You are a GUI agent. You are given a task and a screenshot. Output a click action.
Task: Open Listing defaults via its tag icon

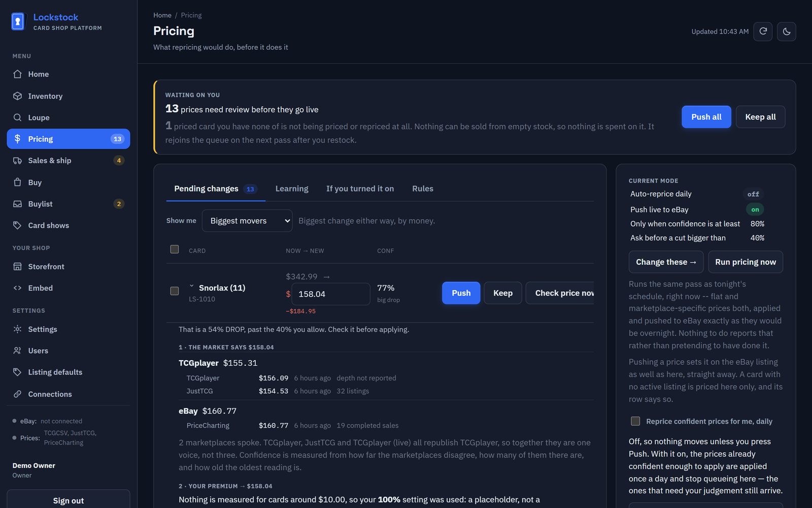17,372
